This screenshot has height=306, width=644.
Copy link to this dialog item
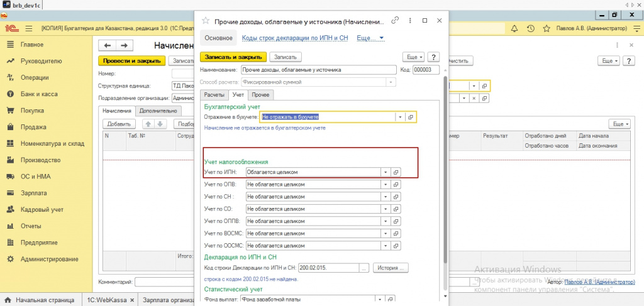point(395,20)
